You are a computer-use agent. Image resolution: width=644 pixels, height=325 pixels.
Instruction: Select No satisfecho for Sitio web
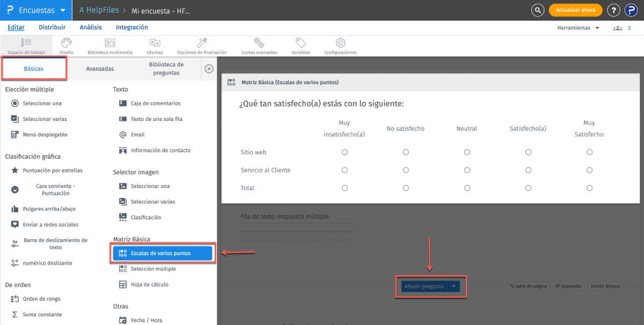[406, 152]
